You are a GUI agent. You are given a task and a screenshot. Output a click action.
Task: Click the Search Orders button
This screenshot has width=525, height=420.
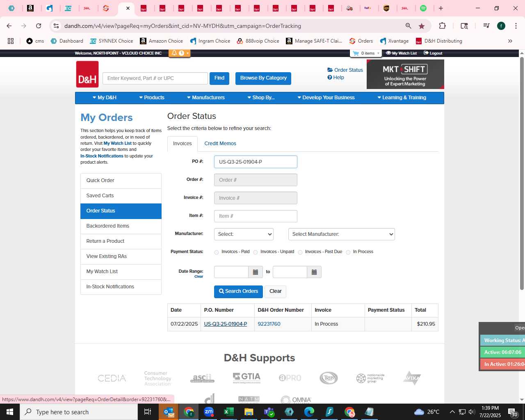(x=238, y=292)
